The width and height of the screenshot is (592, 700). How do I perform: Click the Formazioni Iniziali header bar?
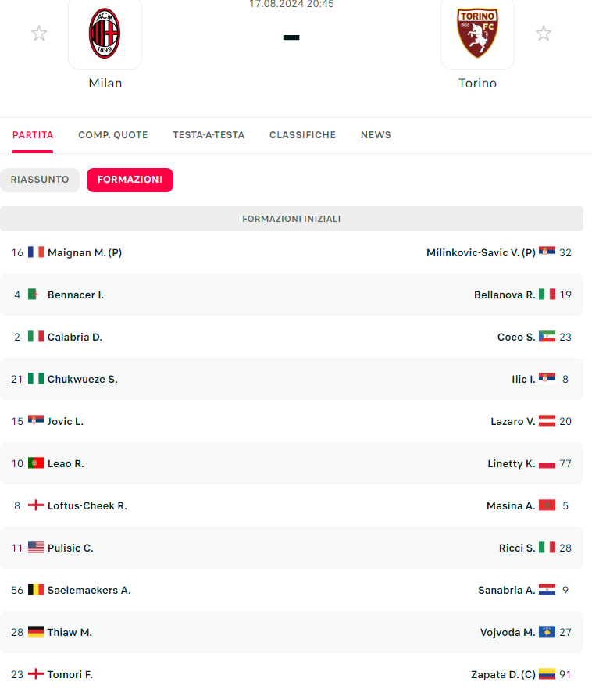click(x=291, y=219)
